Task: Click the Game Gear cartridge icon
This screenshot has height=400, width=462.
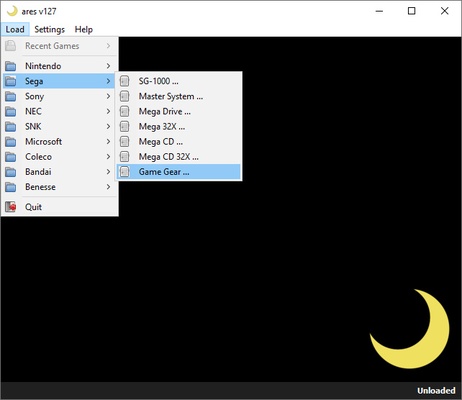Action: click(124, 172)
